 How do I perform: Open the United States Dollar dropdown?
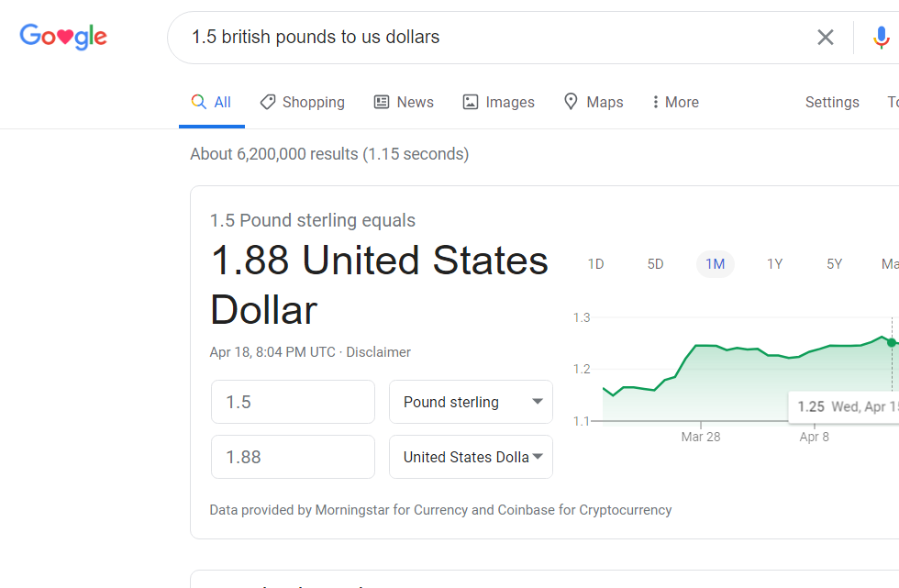pos(471,457)
